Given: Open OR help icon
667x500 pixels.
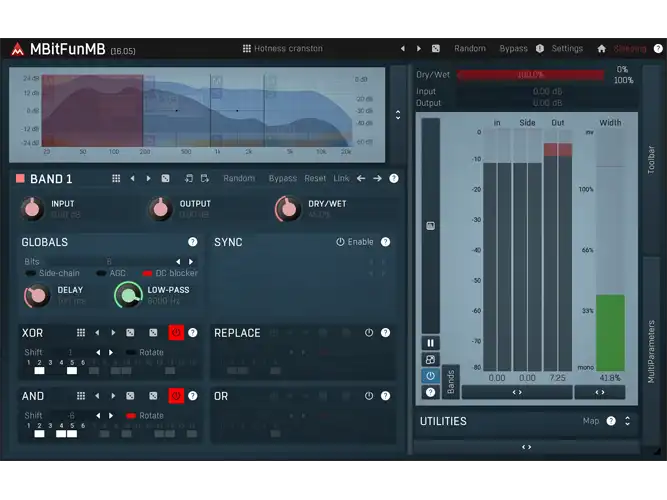Looking at the screenshot, I should [x=385, y=396].
